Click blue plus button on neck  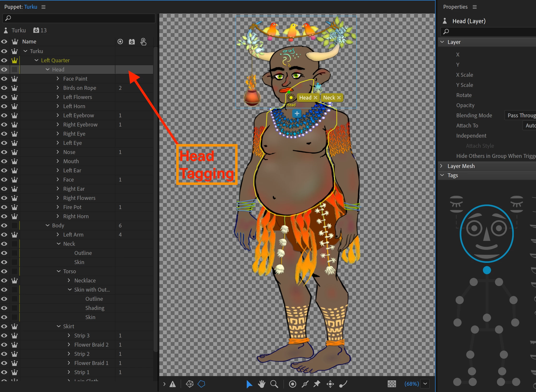(x=297, y=113)
